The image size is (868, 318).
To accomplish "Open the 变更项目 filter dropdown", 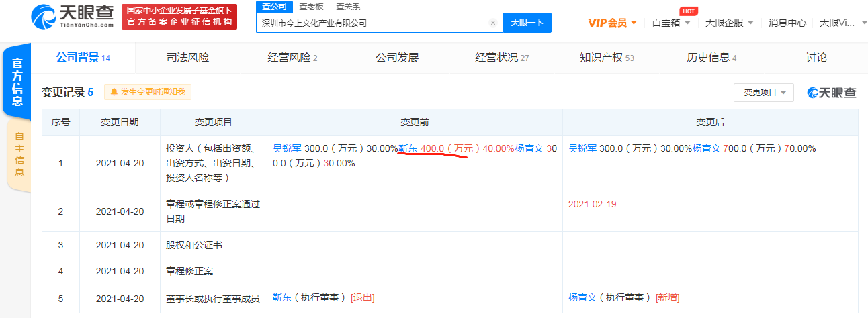I will [764, 93].
